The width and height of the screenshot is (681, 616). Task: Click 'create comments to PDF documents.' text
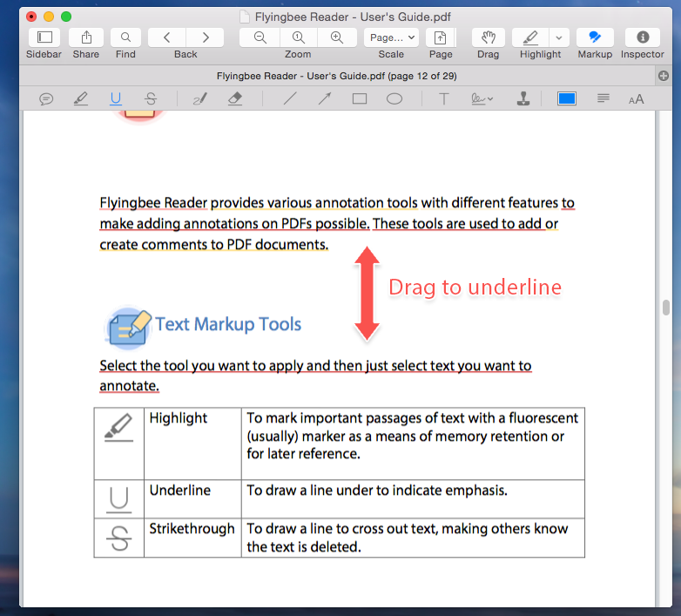point(214,245)
